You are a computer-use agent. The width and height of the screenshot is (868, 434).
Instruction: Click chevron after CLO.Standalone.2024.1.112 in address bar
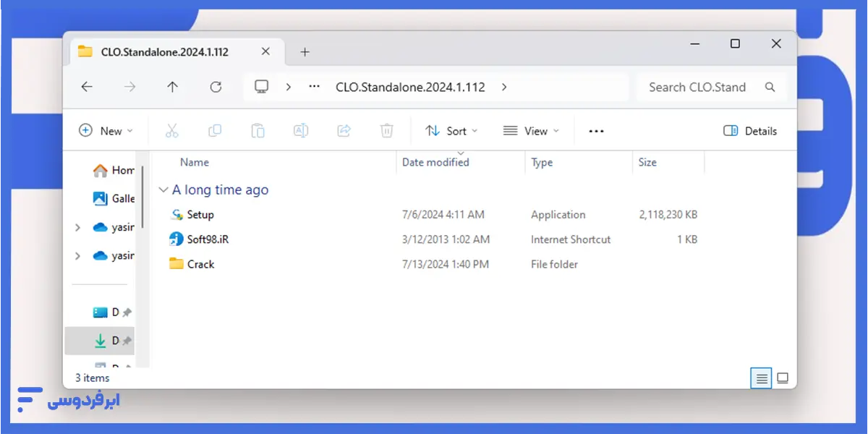(504, 87)
